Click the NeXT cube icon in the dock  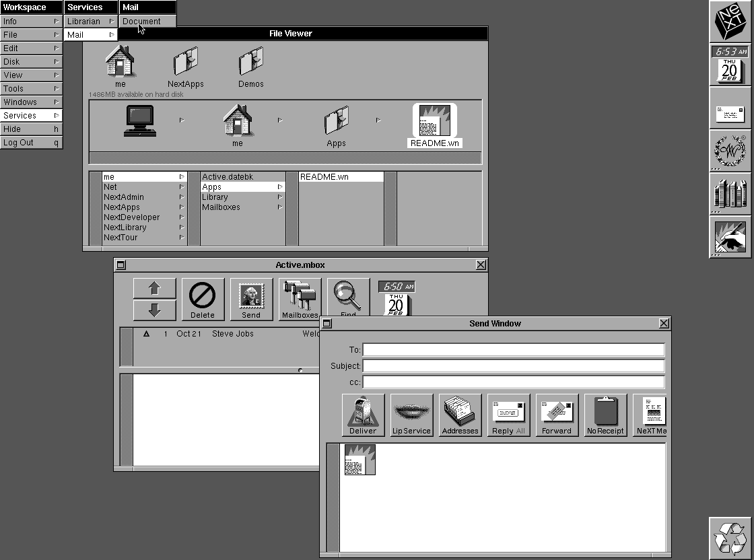(x=730, y=22)
